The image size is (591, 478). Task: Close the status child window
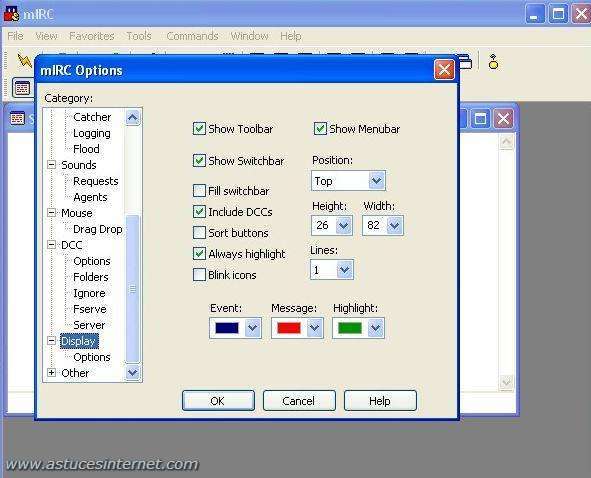tap(503, 119)
